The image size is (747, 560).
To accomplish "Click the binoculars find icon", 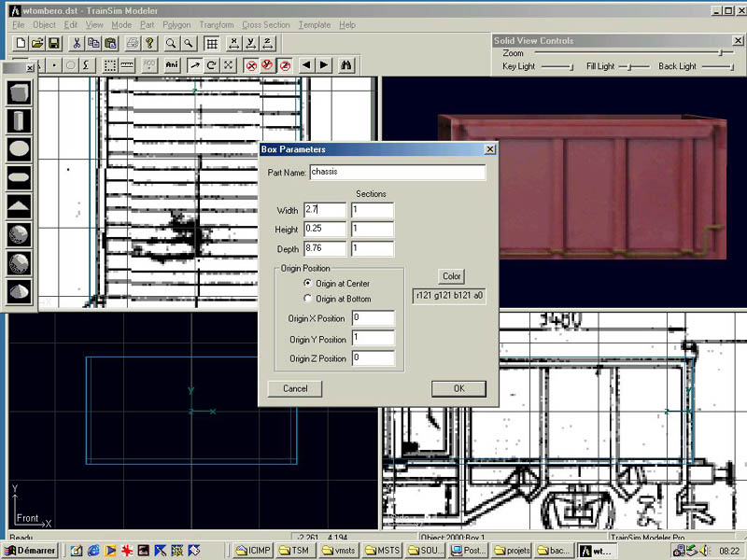I will click(x=346, y=65).
